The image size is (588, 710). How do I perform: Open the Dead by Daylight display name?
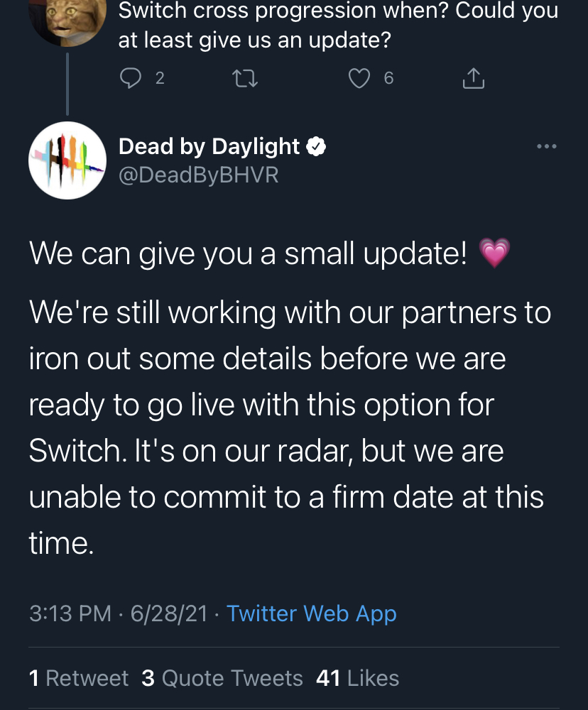tap(209, 147)
